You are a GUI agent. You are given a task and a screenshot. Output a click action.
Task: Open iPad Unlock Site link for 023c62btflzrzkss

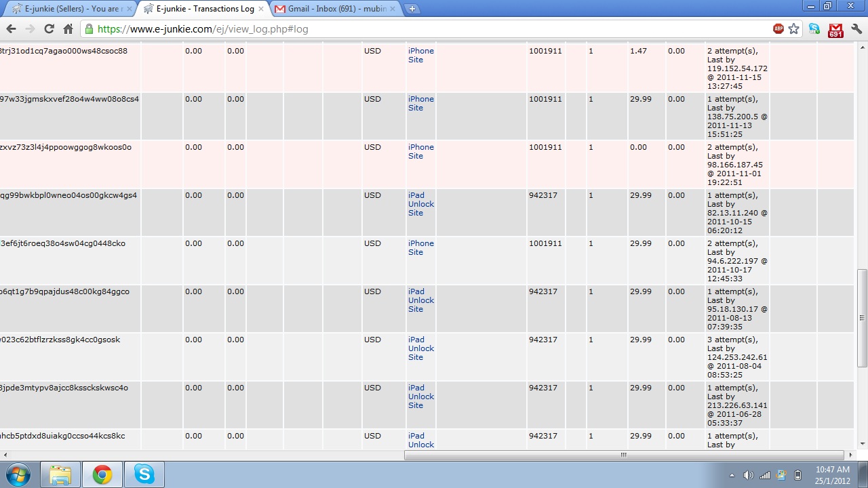pyautogui.click(x=420, y=348)
